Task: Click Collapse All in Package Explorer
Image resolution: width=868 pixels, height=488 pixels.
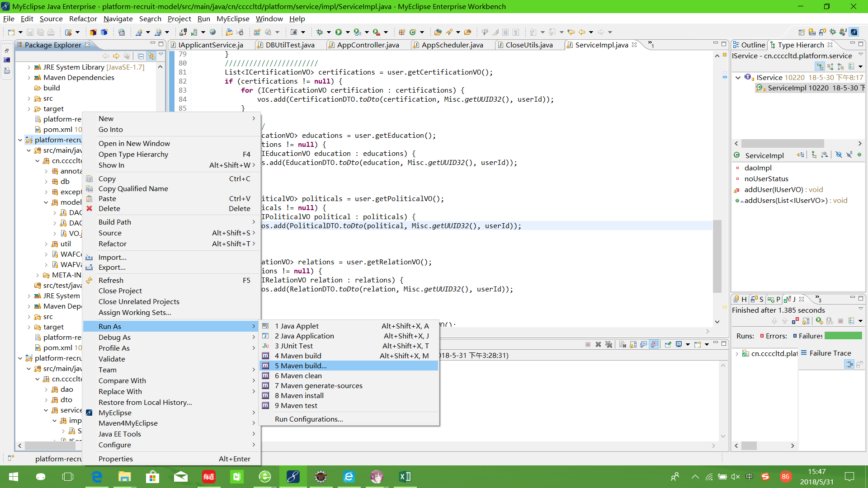Action: click(141, 56)
